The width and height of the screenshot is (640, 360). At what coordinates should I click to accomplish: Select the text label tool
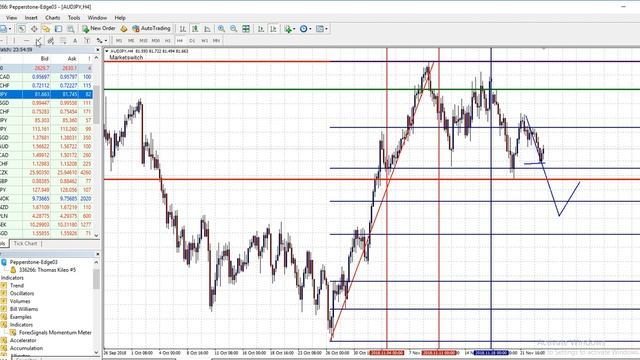click(x=87, y=40)
